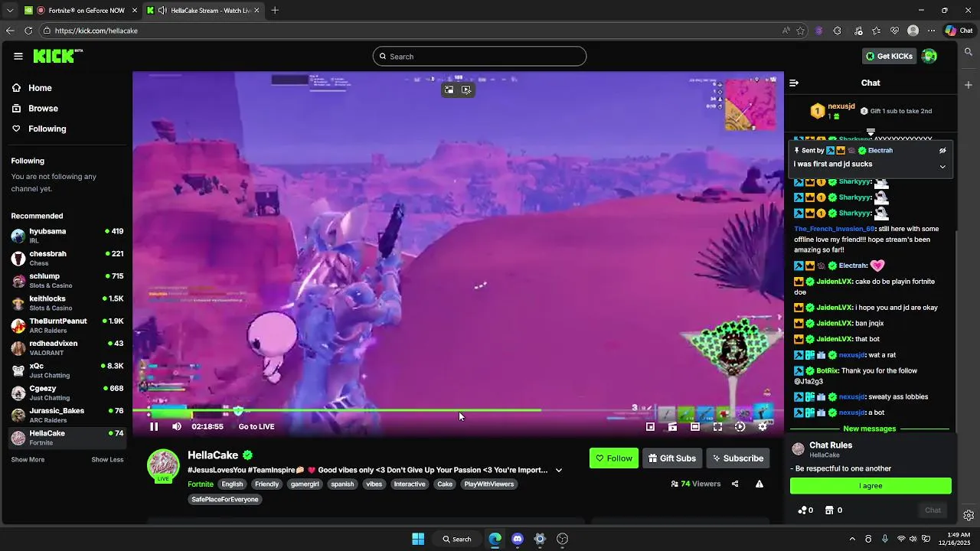980x551 pixels.
Task: Share the stream via share icon
Action: (x=735, y=484)
